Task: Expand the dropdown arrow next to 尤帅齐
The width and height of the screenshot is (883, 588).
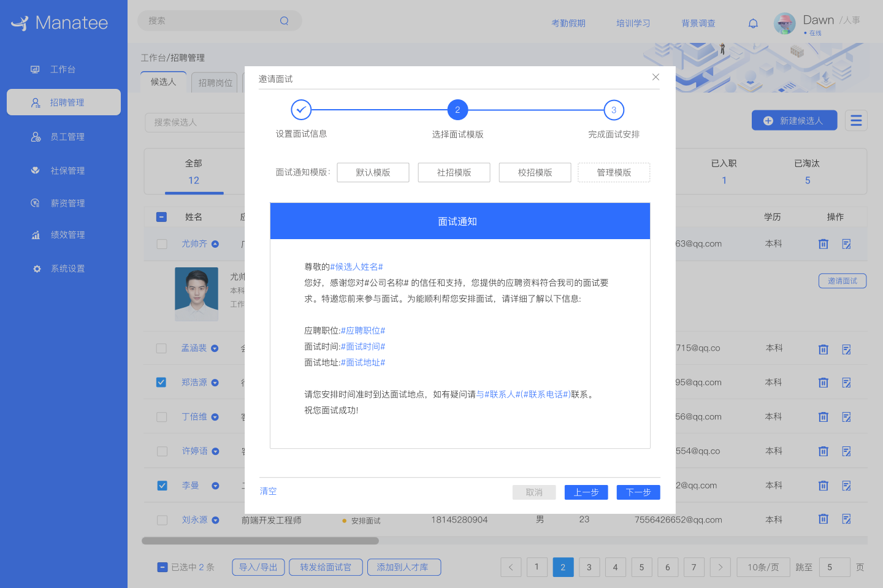Action: (x=216, y=243)
